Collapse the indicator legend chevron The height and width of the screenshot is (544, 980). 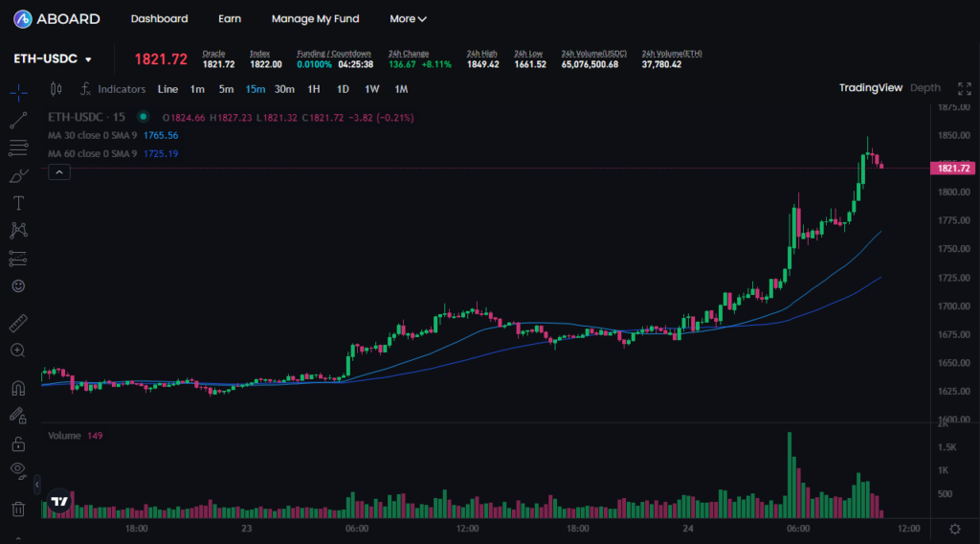point(59,172)
